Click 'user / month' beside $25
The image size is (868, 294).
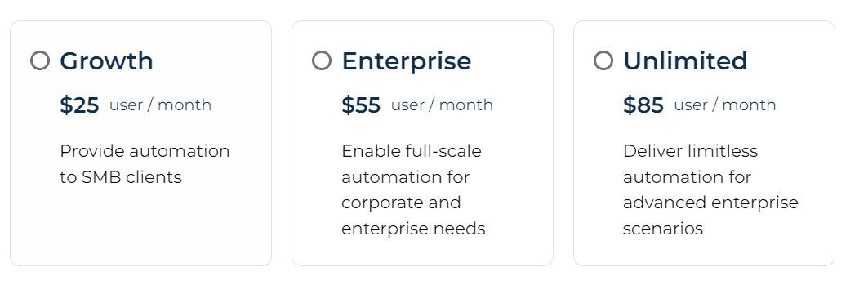click(x=161, y=105)
